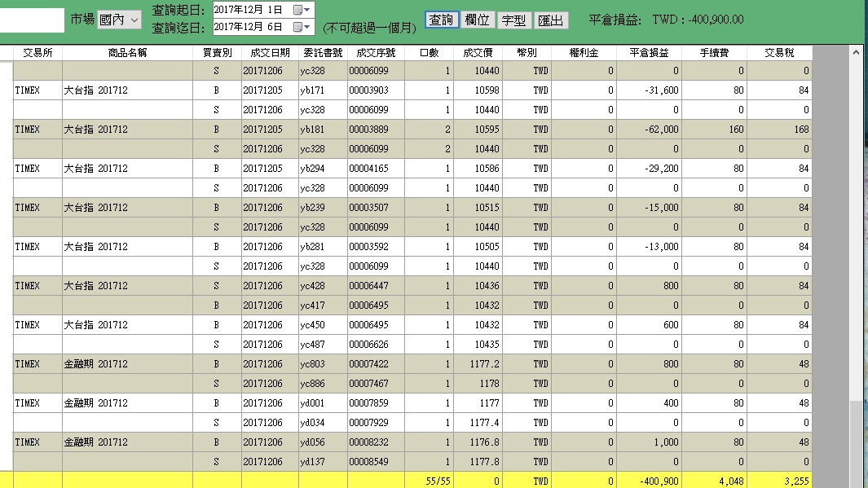The height and width of the screenshot is (488, 868).
Task: Click the 買賣別 column header
Action: tap(217, 53)
